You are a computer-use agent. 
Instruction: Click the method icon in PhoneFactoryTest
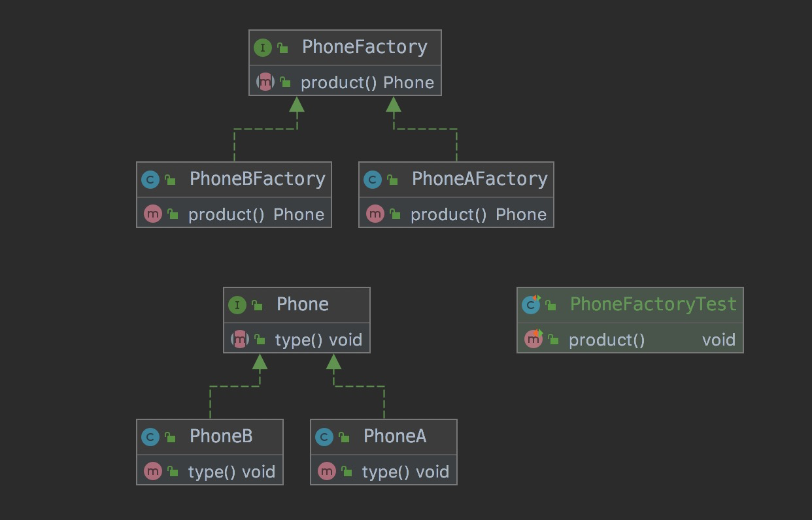point(533,340)
